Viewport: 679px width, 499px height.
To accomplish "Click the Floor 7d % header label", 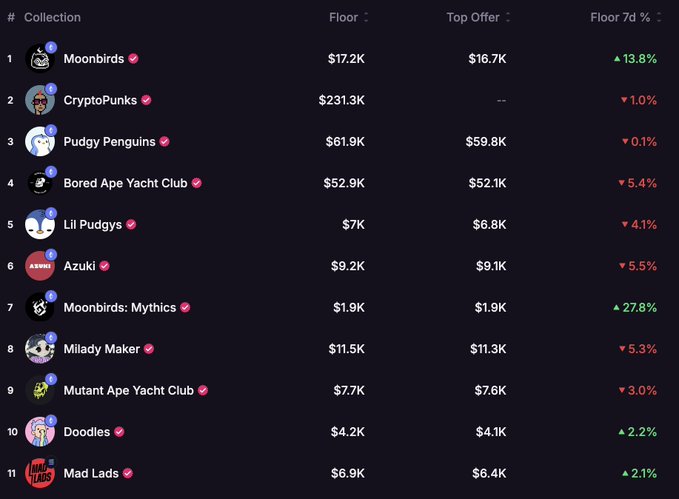I will click(620, 17).
